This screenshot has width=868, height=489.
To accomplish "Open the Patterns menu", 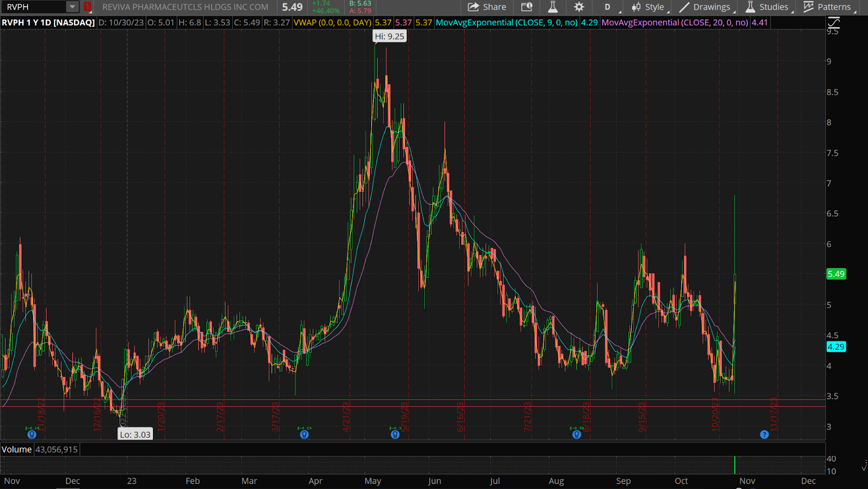I will click(x=827, y=7).
